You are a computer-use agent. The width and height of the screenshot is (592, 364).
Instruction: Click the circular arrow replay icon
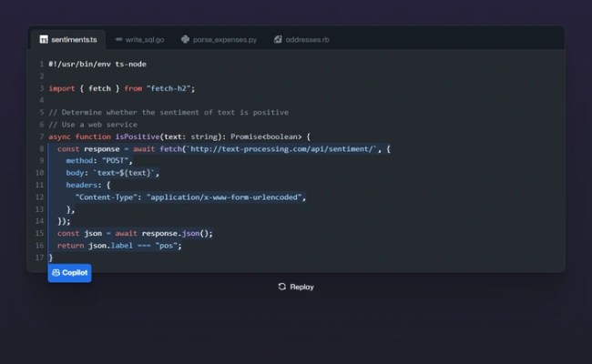282,287
